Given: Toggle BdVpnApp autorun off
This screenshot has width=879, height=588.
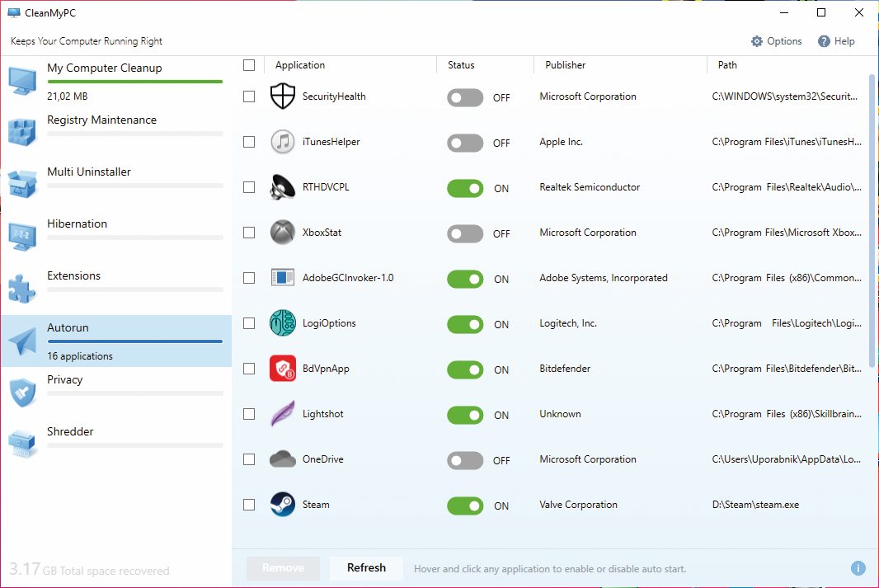Looking at the screenshot, I should pyautogui.click(x=465, y=370).
